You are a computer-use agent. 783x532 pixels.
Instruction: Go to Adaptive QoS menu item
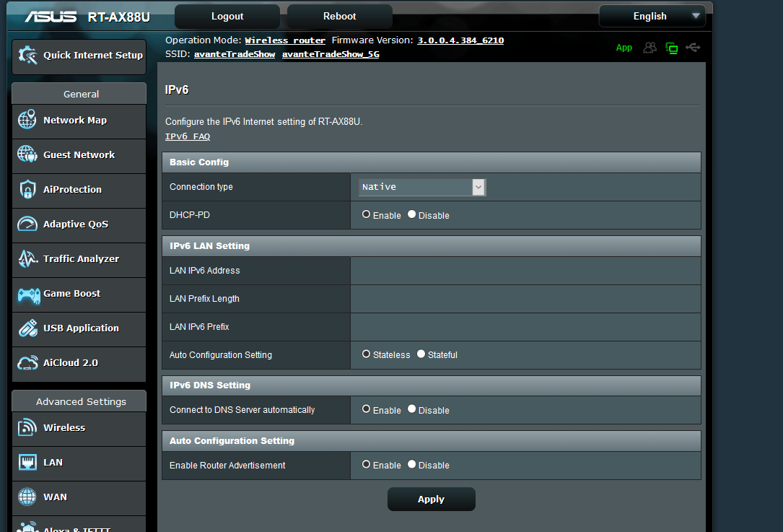[x=79, y=224]
